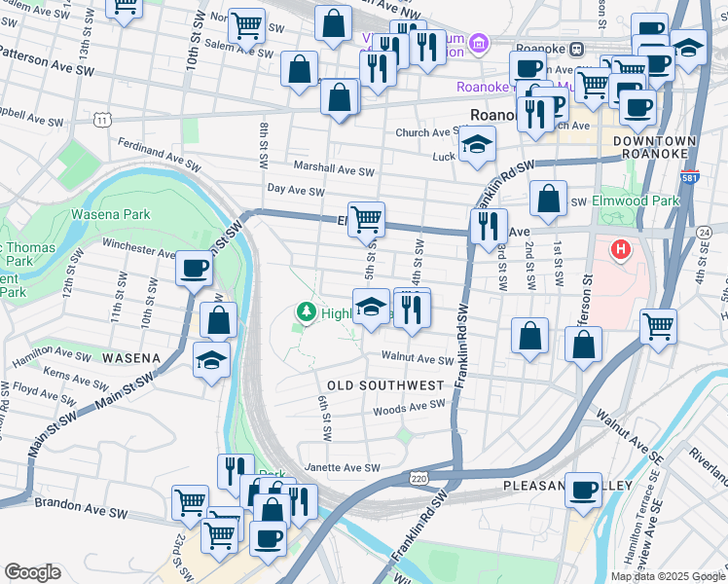Select the shopping bag marker above the Wasena school

(219, 319)
